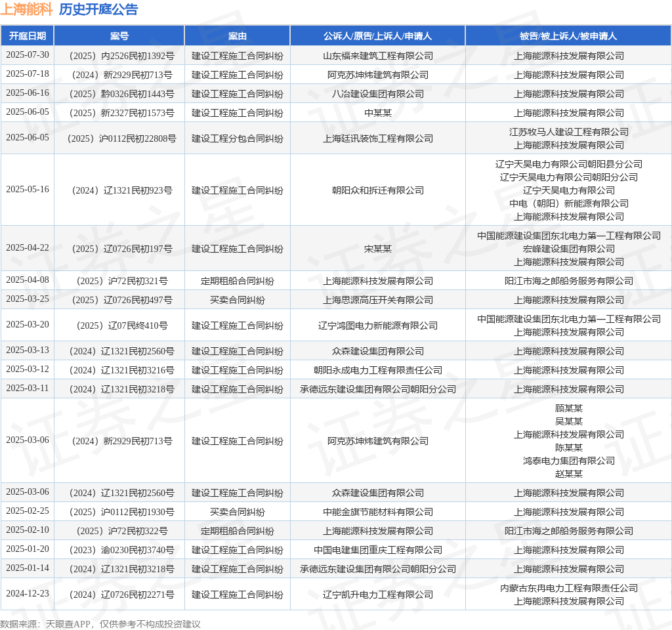Select the 案由 column header
This screenshot has width=672, height=630.
click(238, 36)
